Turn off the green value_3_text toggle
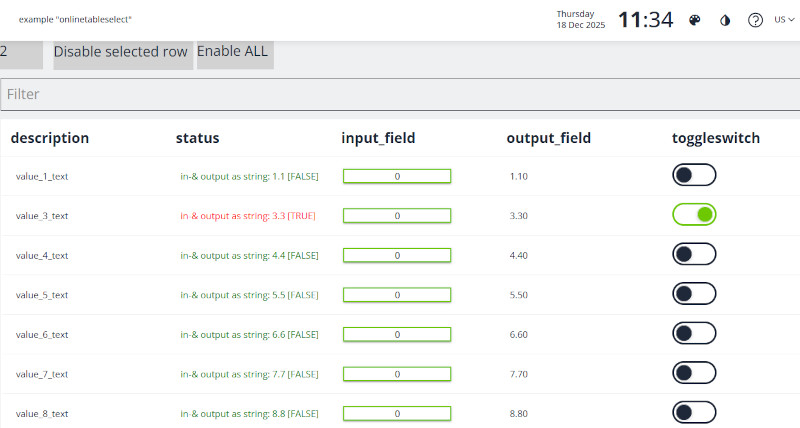800x428 pixels. [694, 215]
